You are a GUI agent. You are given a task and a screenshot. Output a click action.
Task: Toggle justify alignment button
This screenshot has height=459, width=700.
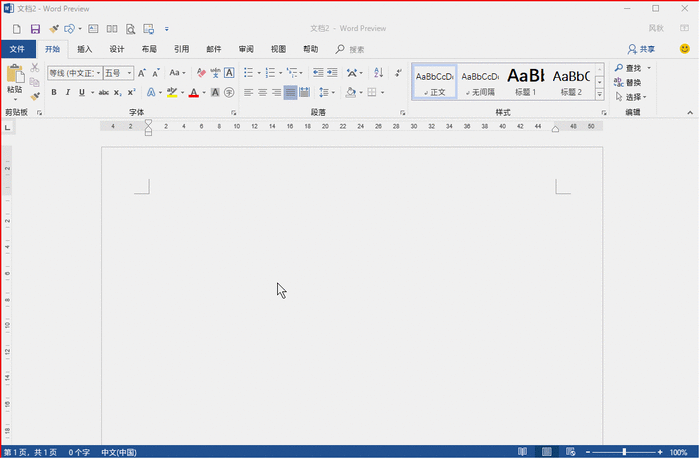[x=290, y=92]
